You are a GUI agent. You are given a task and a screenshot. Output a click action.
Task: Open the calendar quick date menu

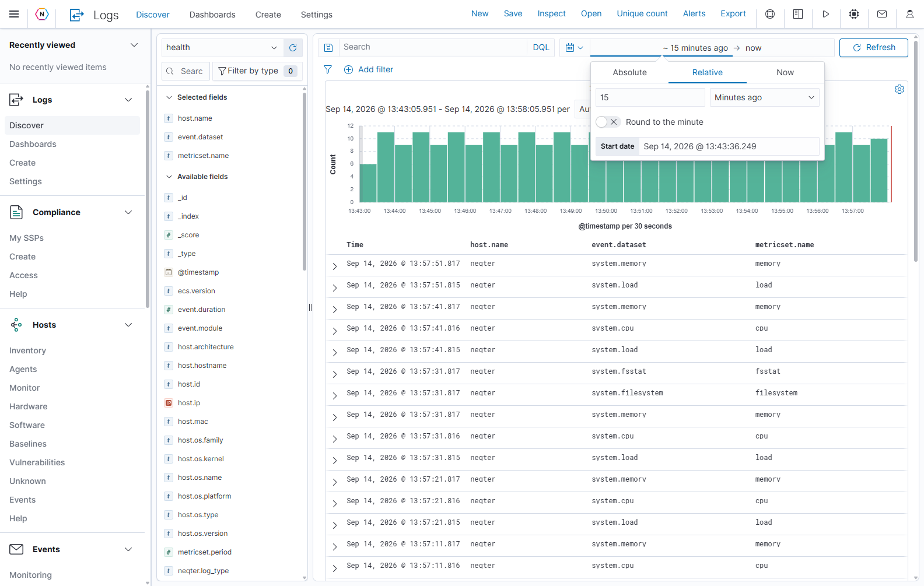coord(574,47)
